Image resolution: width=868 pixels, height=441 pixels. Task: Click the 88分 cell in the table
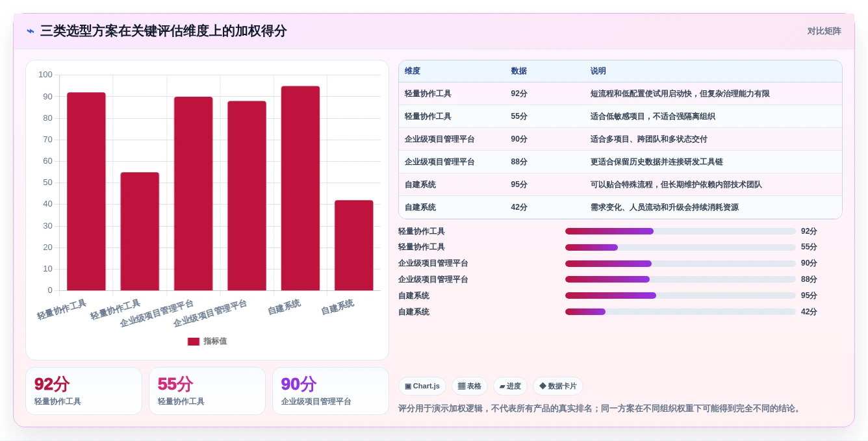[519, 162]
